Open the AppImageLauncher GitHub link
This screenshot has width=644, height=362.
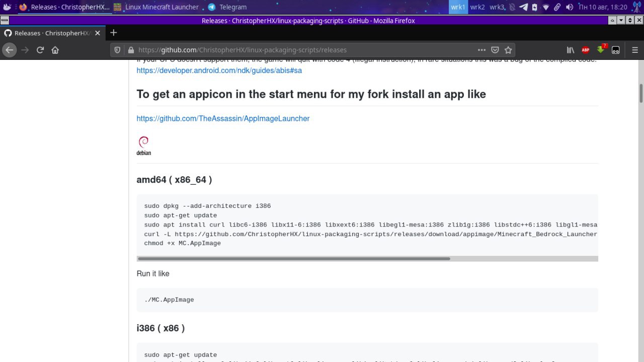(x=223, y=118)
